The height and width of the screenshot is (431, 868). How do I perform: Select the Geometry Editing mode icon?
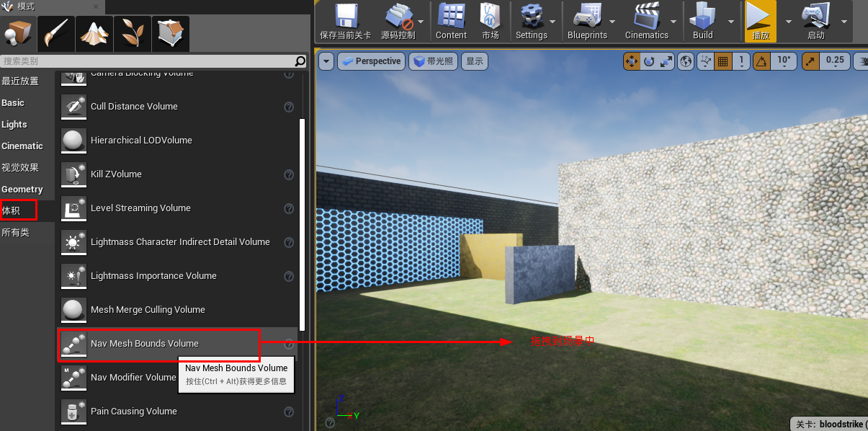[x=171, y=33]
